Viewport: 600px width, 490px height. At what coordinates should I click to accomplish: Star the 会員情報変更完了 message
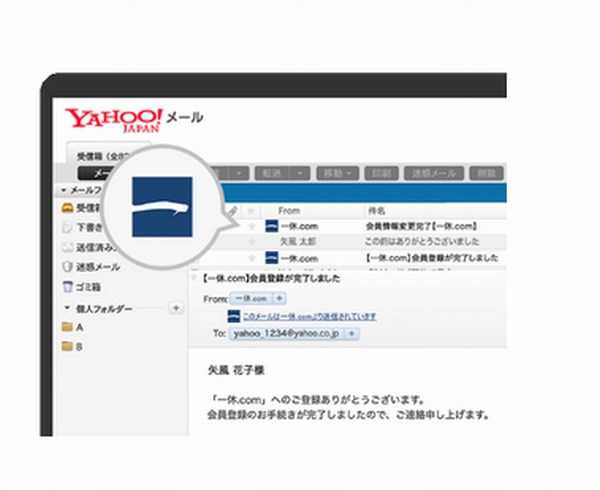pyautogui.click(x=251, y=226)
